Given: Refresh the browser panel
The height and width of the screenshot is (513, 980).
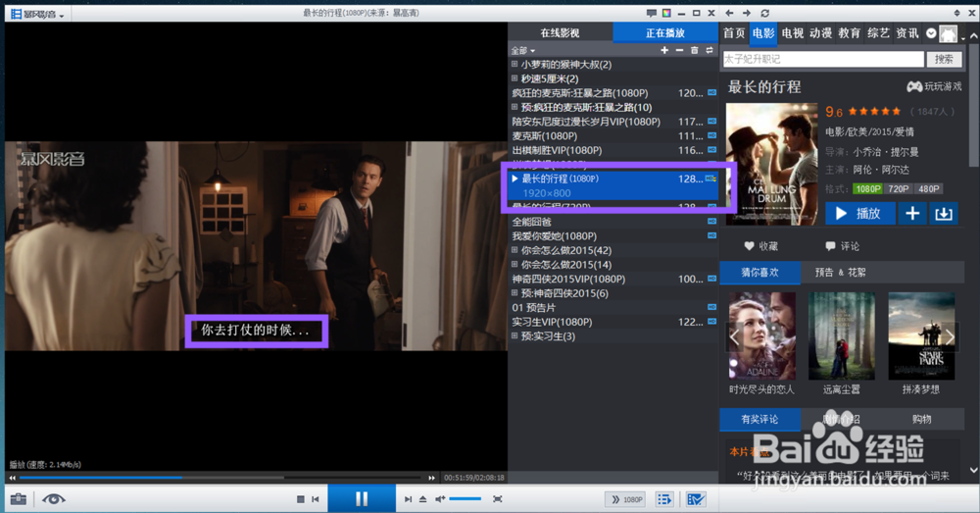Looking at the screenshot, I should coord(765,13).
